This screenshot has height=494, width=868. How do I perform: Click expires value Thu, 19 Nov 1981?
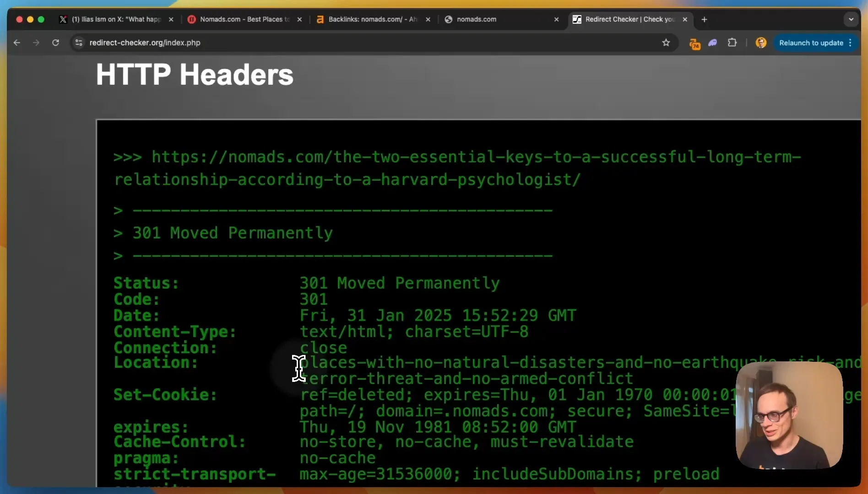(x=438, y=427)
